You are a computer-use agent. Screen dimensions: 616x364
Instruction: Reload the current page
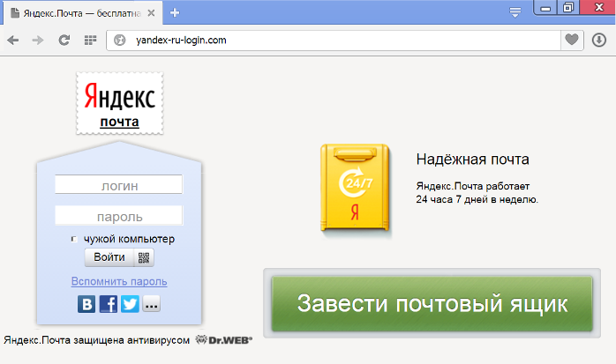[64, 40]
